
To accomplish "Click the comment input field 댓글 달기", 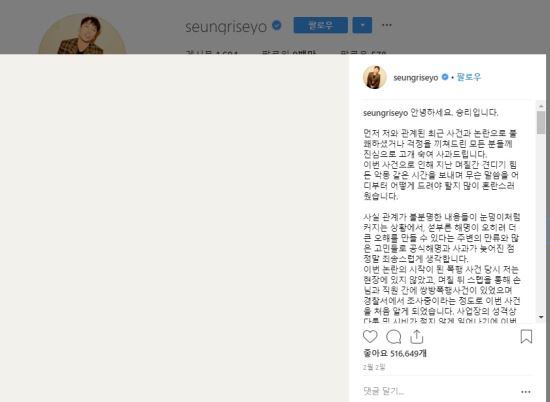I will [x=440, y=391].
